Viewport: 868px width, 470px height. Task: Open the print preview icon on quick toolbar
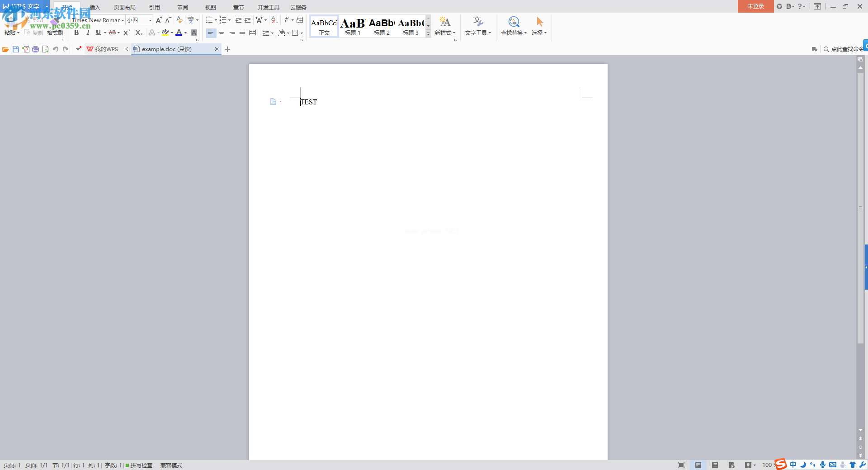[45, 49]
